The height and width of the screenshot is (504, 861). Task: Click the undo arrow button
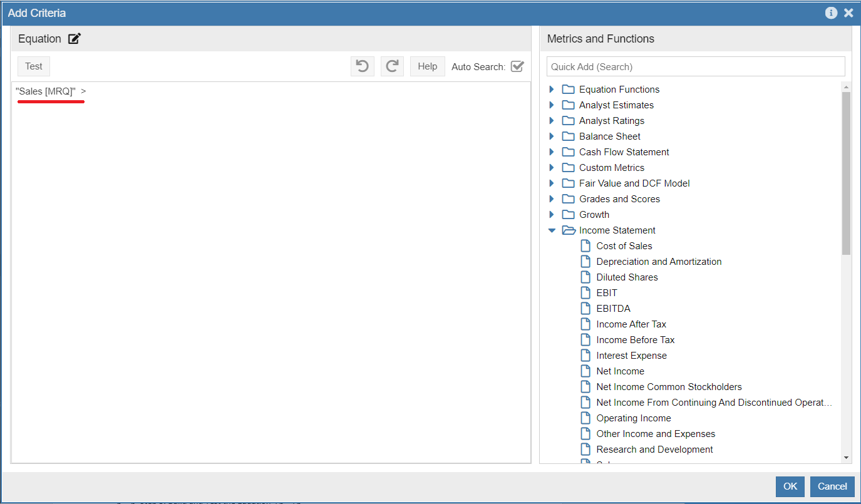tap(362, 66)
